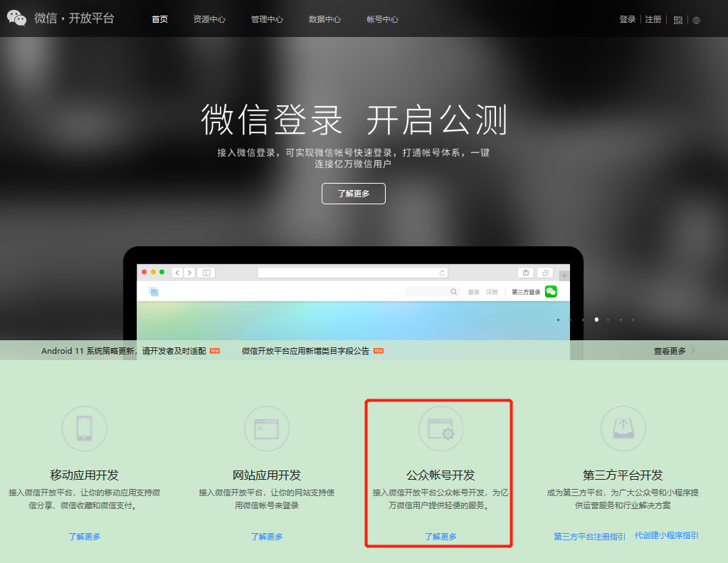Screen dimensions: 728x563
Task: Open the QR code icon in header
Action: point(678,20)
